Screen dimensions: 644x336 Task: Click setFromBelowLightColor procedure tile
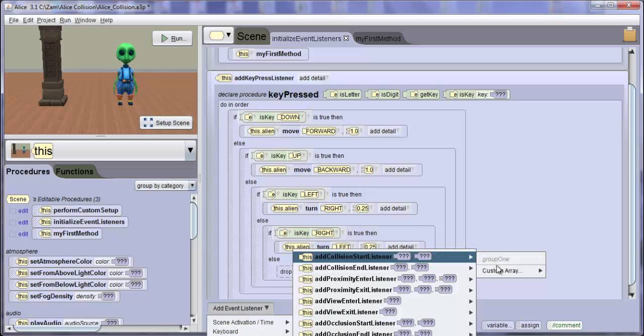[x=78, y=285]
